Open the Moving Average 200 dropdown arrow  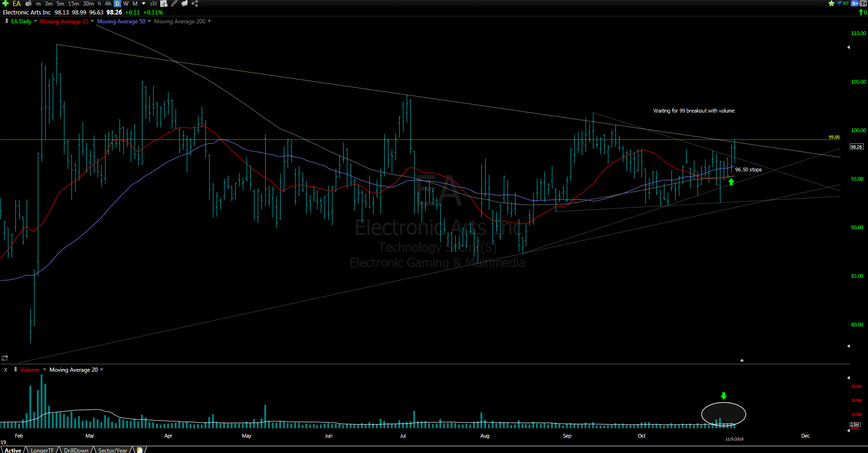click(209, 21)
